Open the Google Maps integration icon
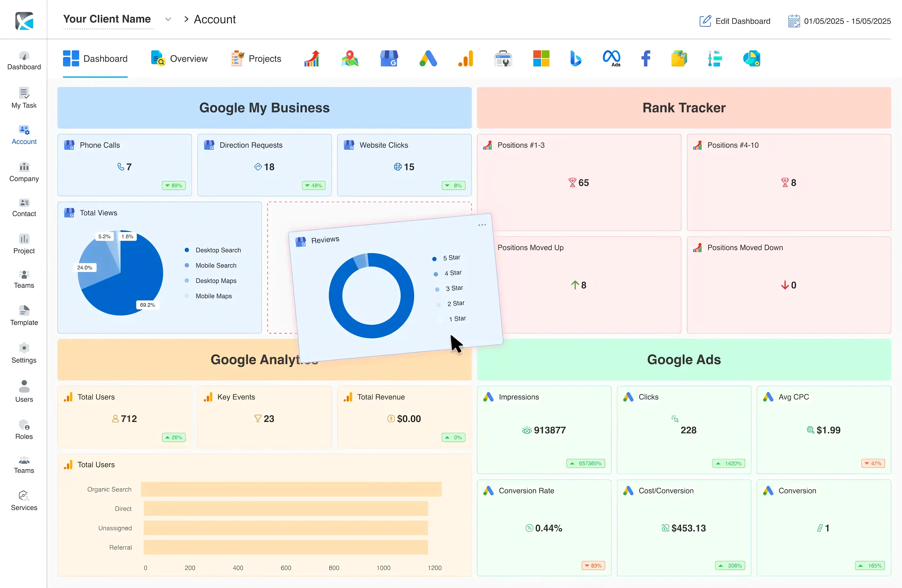The height and width of the screenshot is (588, 902). point(350,59)
